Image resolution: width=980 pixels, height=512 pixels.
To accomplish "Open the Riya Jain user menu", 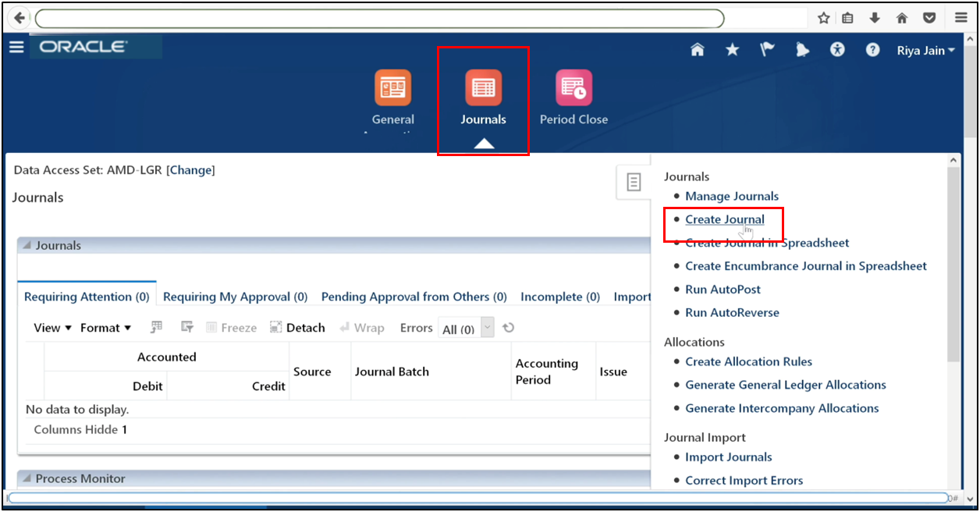I will pyautogui.click(x=925, y=49).
